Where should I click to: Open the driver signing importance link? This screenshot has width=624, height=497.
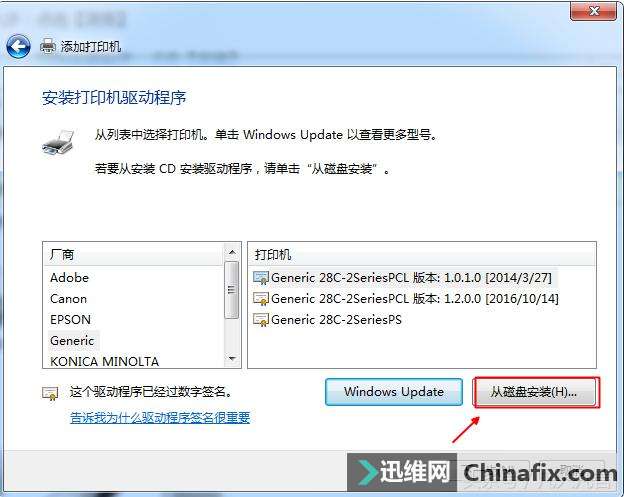click(x=160, y=418)
